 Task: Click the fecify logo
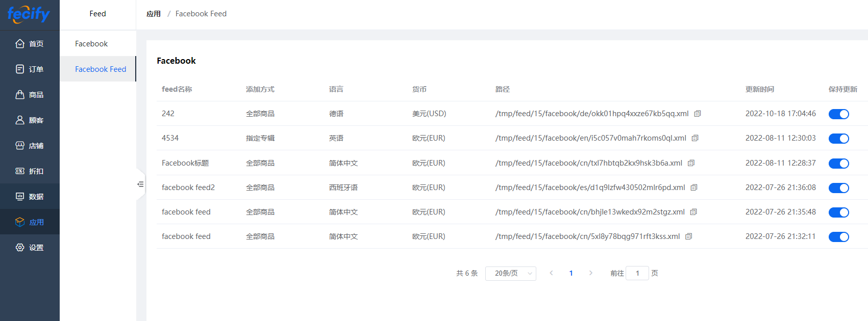(29, 14)
